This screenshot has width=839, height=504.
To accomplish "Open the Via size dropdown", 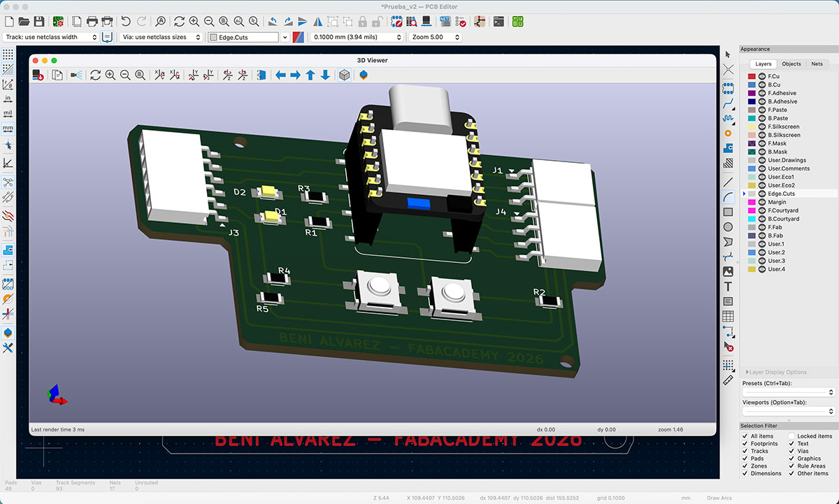I will [161, 37].
